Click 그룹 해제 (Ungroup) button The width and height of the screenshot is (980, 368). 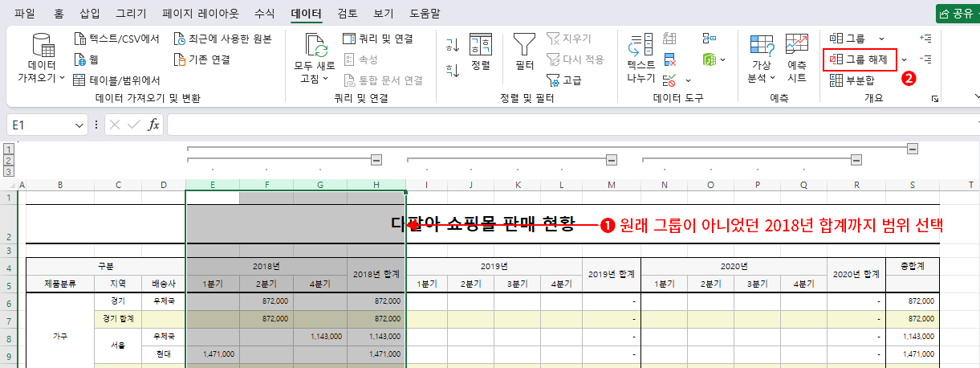pos(860,59)
